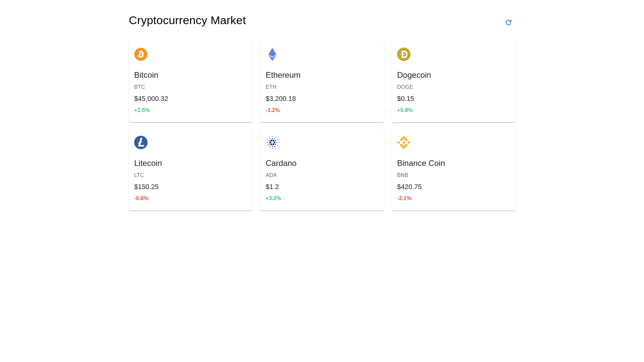Click Bitcoin's $45,000.32 price
This screenshot has height=362, width=644.
point(151,99)
